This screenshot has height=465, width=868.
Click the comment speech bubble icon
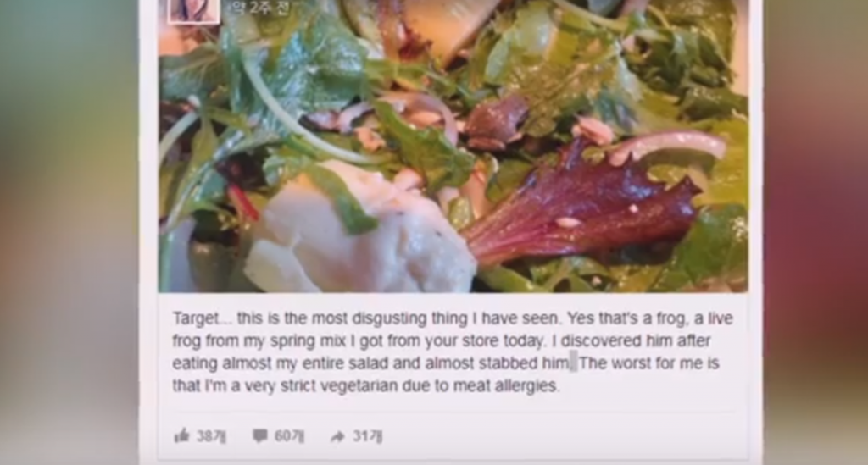(x=259, y=436)
